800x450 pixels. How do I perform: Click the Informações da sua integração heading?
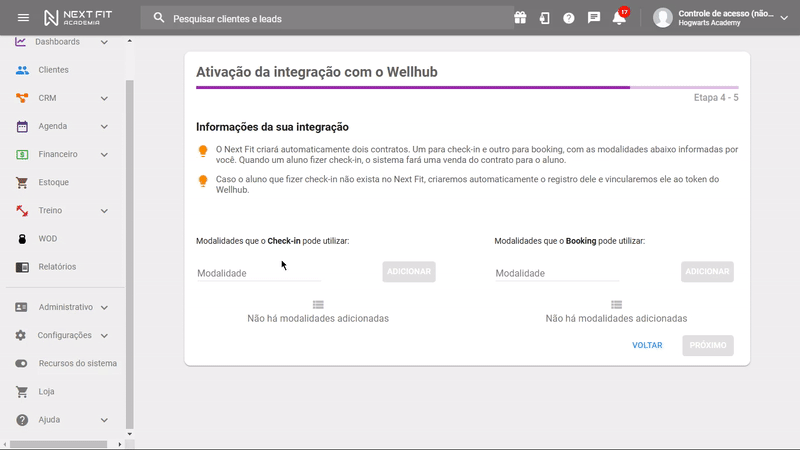pyautogui.click(x=272, y=127)
